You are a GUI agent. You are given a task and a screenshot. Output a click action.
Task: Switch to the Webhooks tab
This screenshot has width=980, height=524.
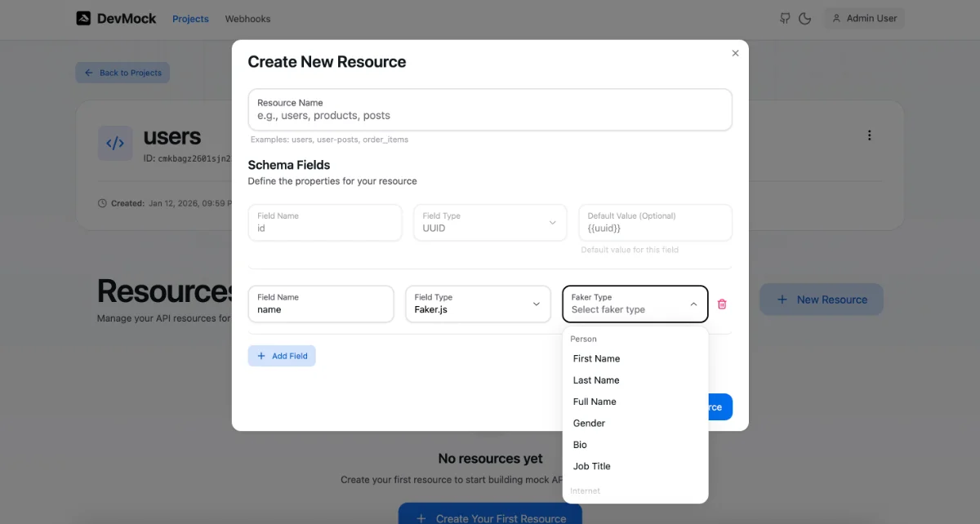(x=247, y=18)
